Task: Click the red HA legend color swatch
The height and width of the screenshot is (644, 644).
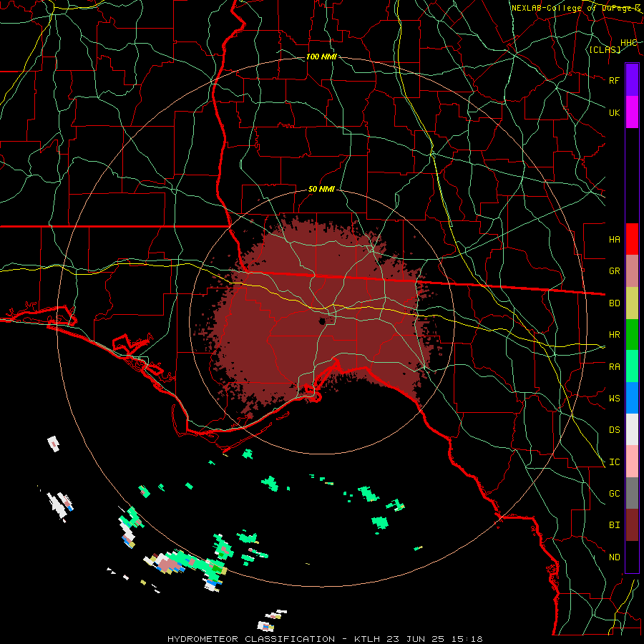Action: point(632,239)
